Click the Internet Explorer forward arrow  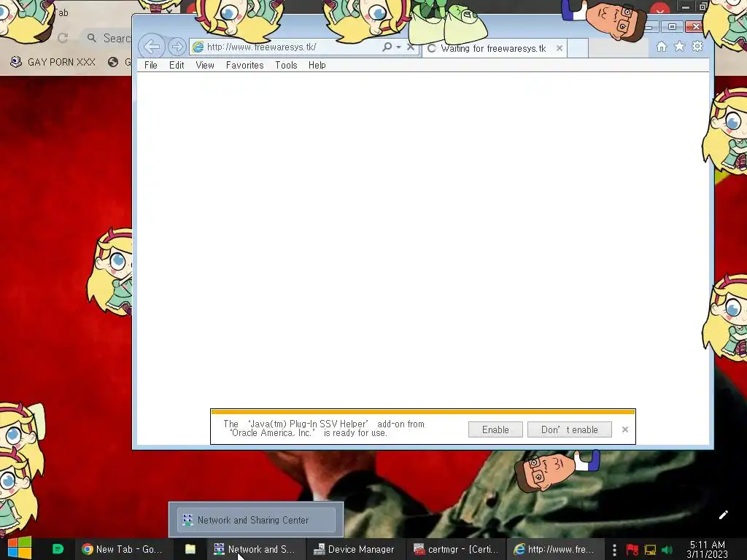click(x=177, y=47)
